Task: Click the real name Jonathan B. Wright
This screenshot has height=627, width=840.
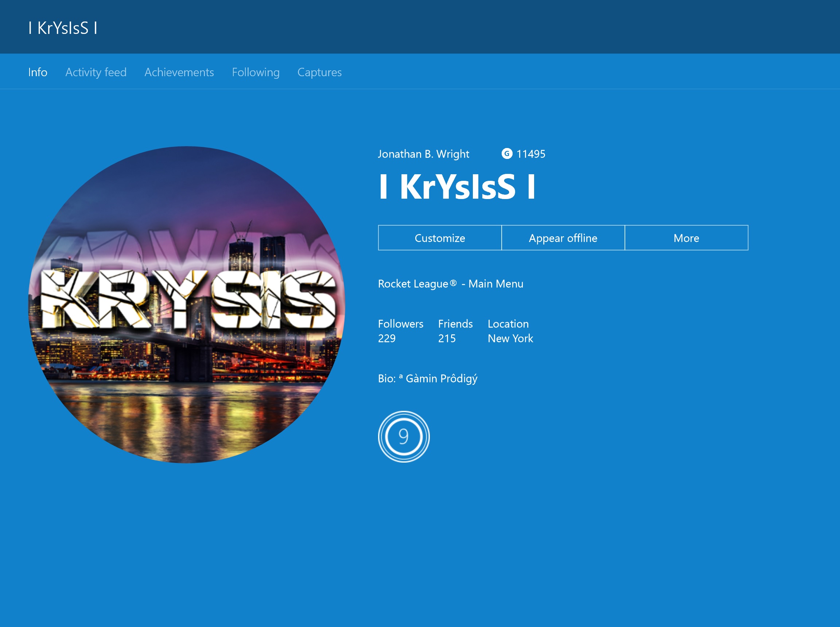Action: tap(423, 154)
